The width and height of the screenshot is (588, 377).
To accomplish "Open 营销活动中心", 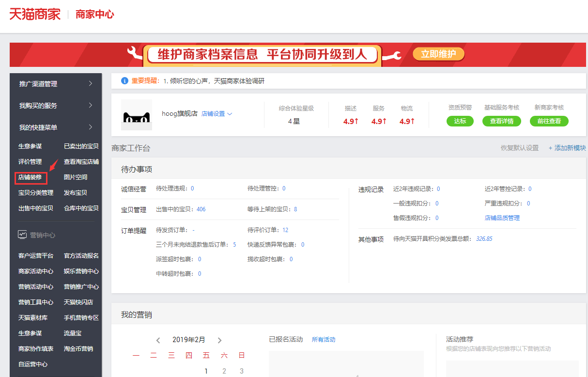I will pyautogui.click(x=36, y=287).
